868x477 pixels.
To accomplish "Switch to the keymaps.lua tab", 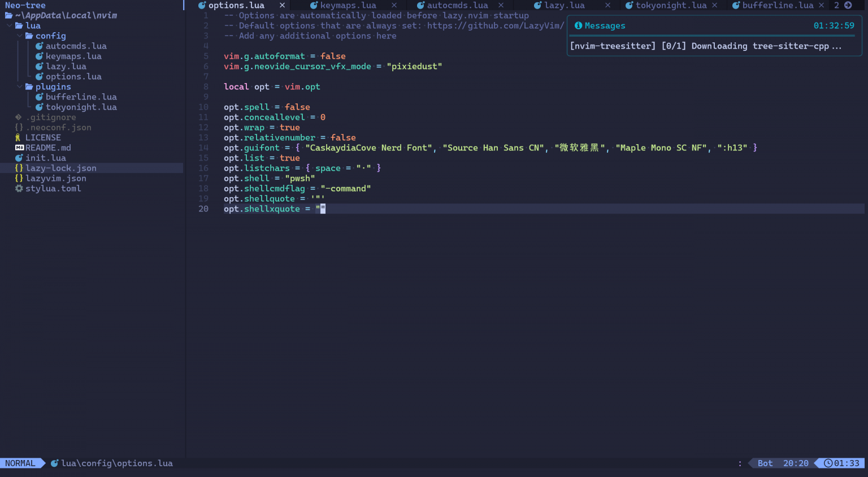I will pyautogui.click(x=347, y=5).
